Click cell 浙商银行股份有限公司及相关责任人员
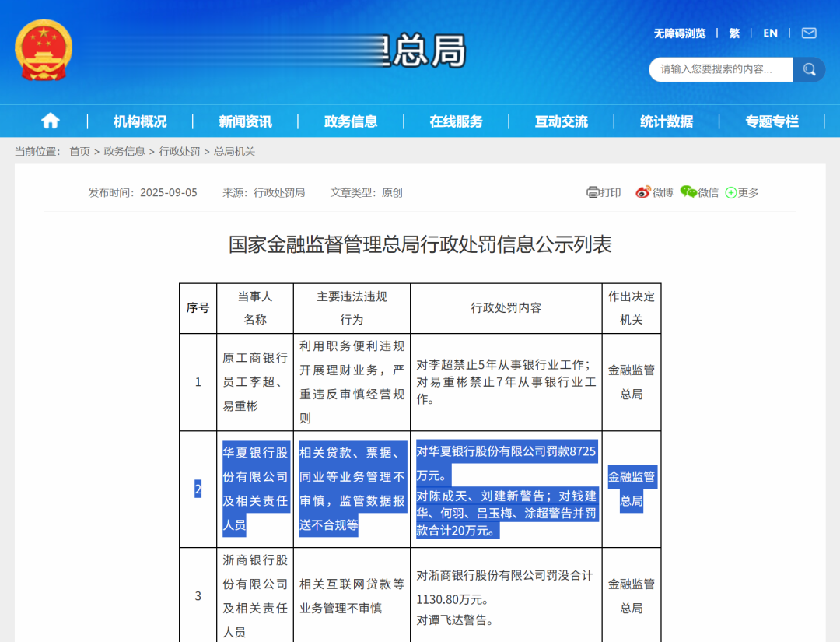 point(255,595)
